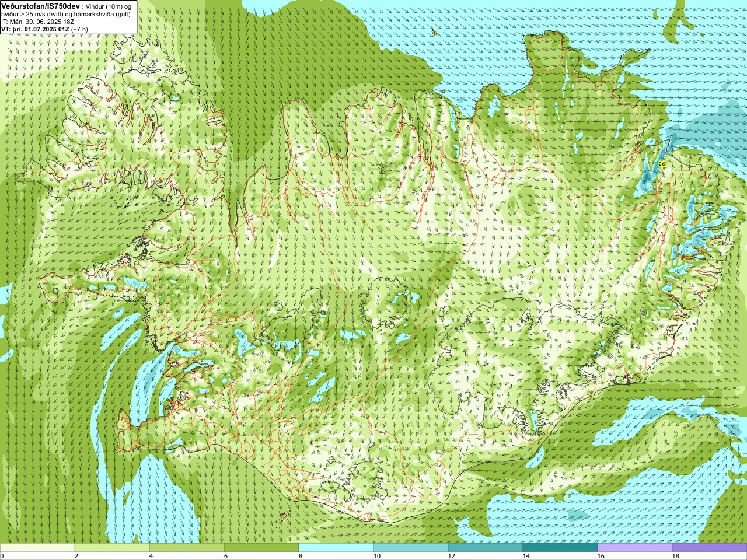
Task: Click the 'hviður > 25 m/s (hvítt)' legend line
Action: pyautogui.click(x=32, y=14)
